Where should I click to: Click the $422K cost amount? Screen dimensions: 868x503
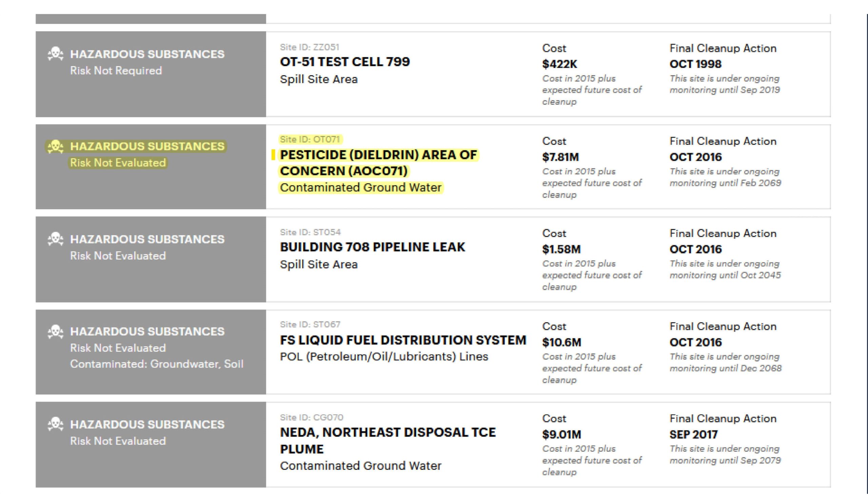coord(559,64)
